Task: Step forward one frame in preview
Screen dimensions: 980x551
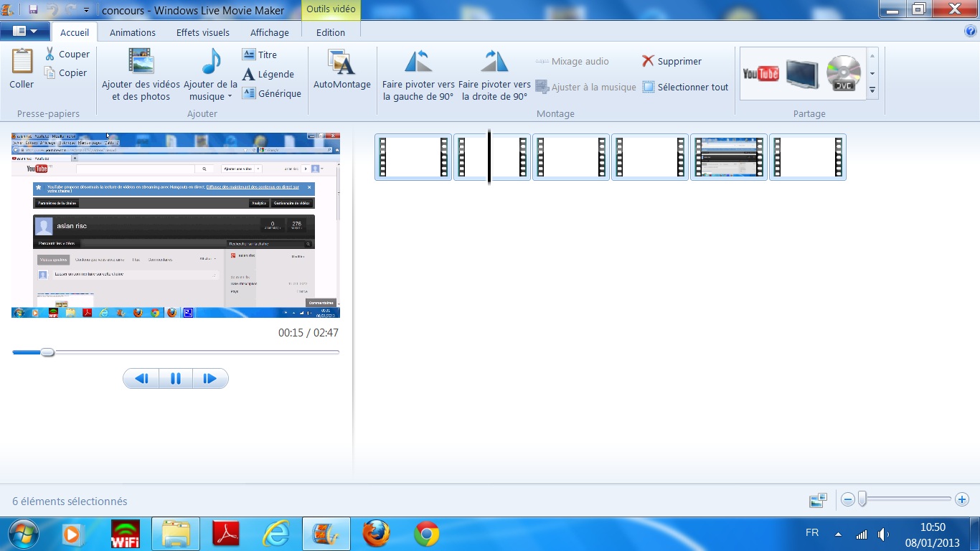Action: 210,379
